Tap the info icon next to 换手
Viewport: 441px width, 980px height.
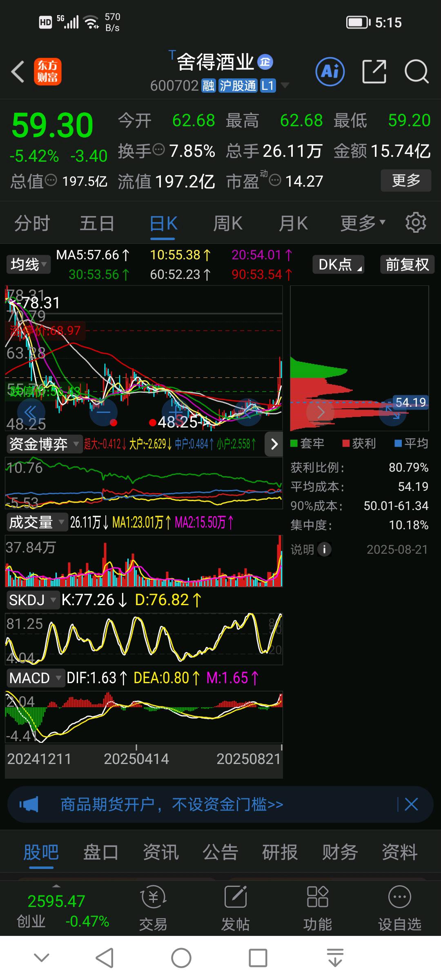158,149
